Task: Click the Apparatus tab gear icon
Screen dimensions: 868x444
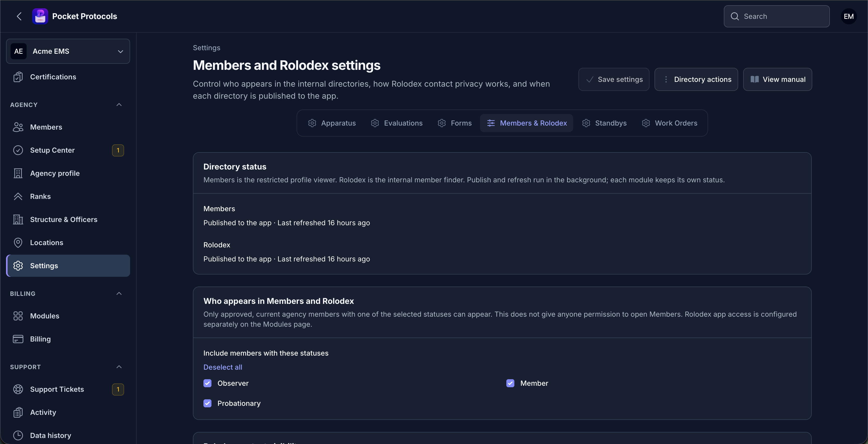Action: coord(312,123)
